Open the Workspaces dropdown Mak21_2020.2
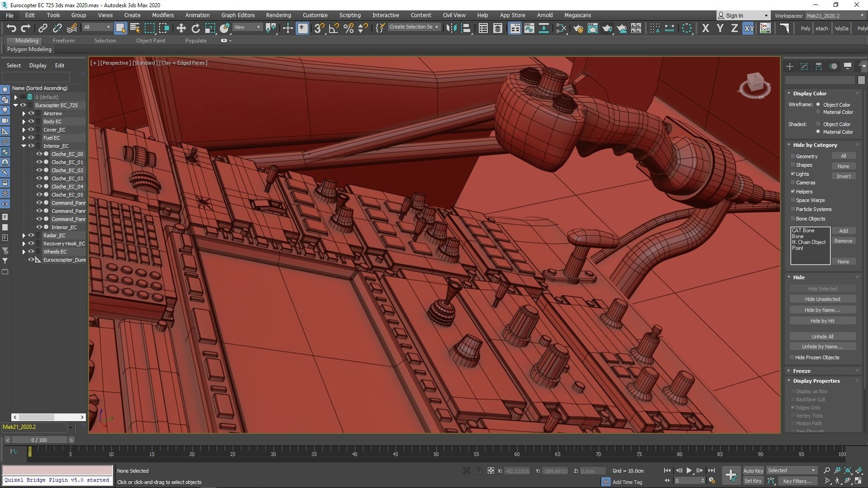 [x=835, y=15]
